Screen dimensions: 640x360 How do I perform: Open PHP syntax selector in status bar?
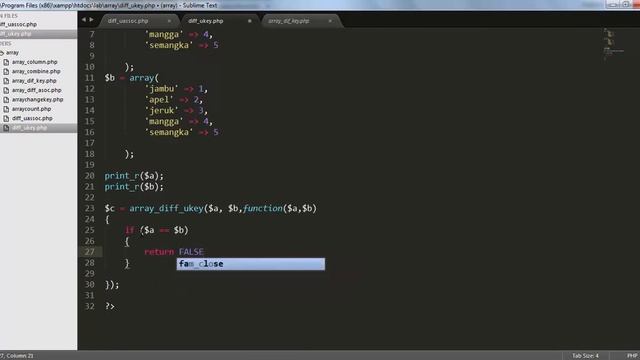point(632,356)
